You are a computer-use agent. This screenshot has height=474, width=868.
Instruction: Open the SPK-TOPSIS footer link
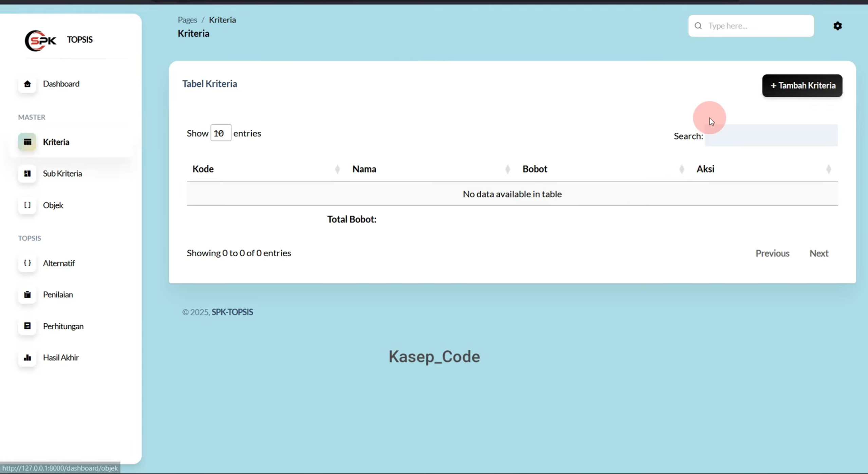click(x=232, y=312)
